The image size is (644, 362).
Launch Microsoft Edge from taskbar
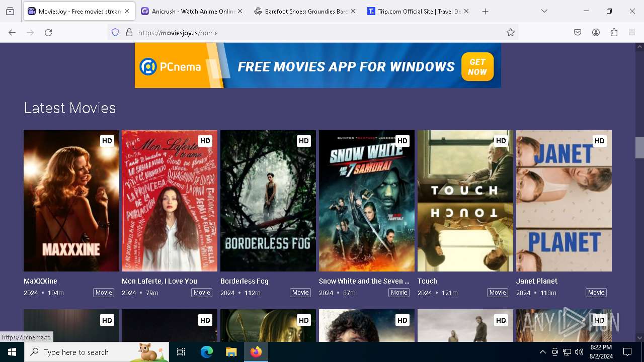(x=206, y=352)
